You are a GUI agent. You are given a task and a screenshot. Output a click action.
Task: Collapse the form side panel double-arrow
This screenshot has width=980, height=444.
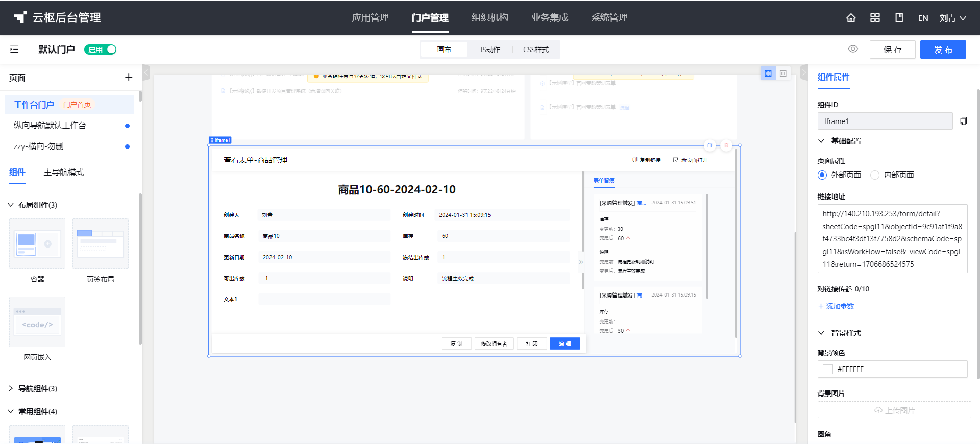point(581,262)
